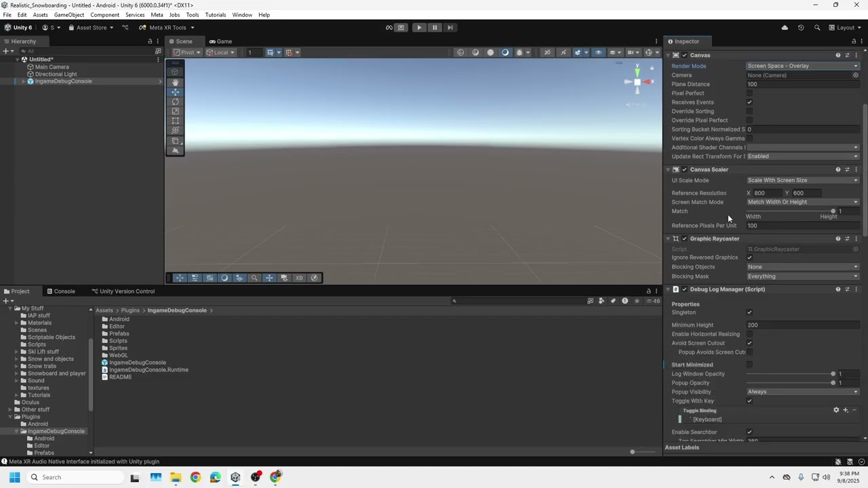Open Layout dropdown
This screenshot has width=868, height=488.
[845, 28]
